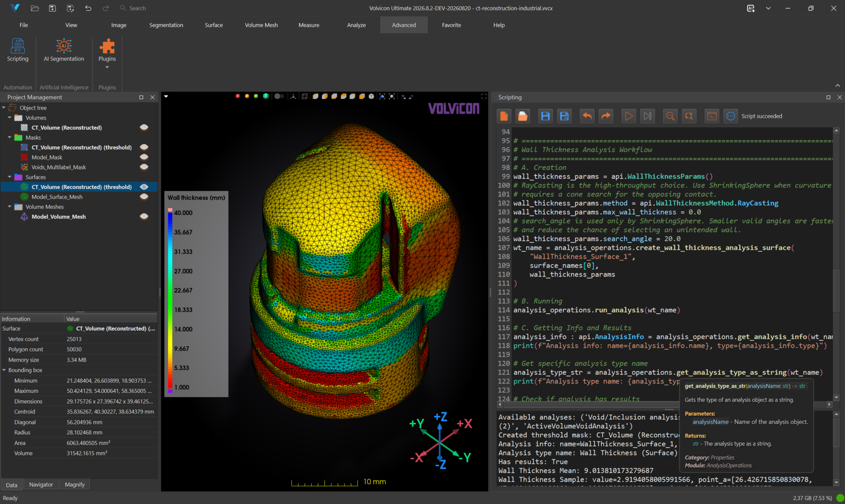Image resolution: width=845 pixels, height=504 pixels.
Task: Hide the selected CT_Volume threshold surface
Action: 144,187
